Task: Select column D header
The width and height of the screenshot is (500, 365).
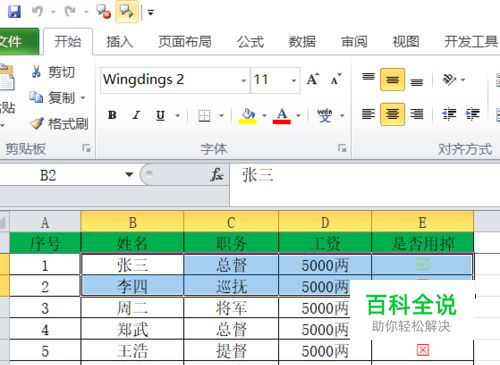Action: 325,222
